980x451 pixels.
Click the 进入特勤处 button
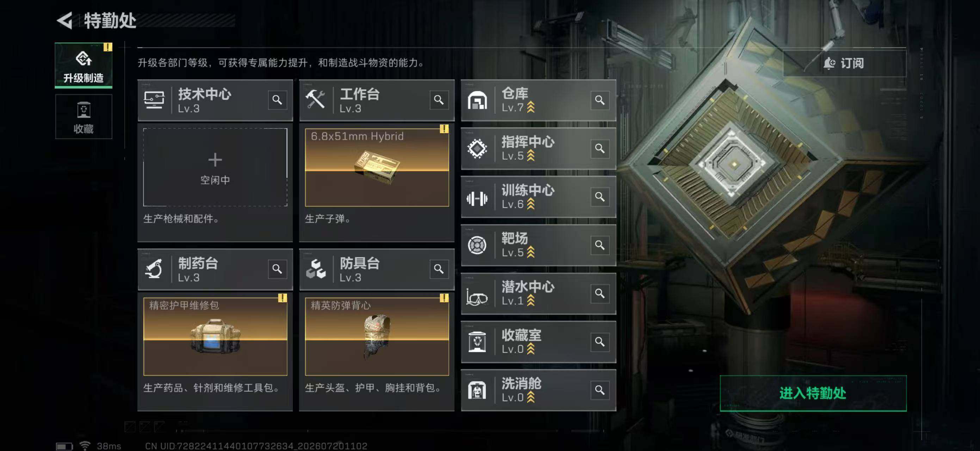click(813, 393)
